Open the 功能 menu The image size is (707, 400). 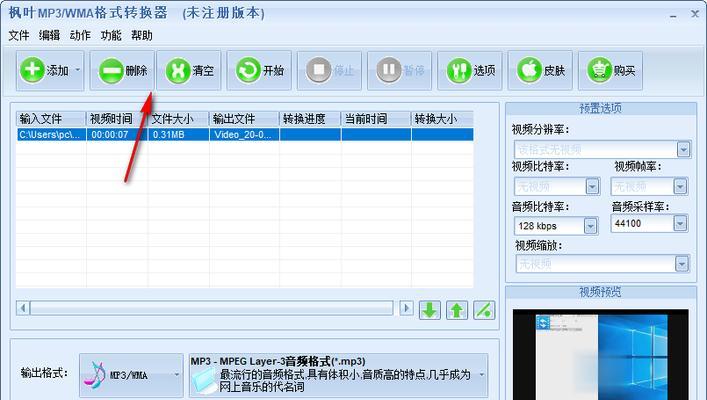click(111, 35)
